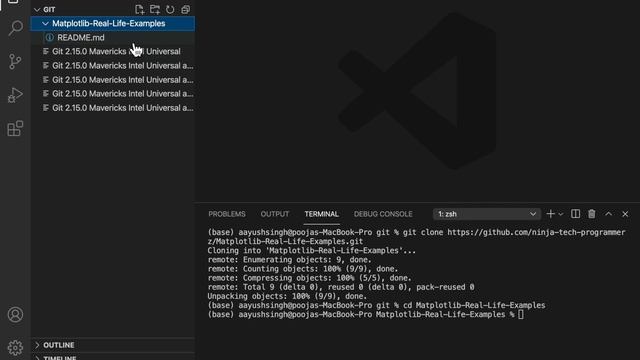This screenshot has width=640, height=360.
Task: Click the 'Unpacking objects: 100%' line
Action: point(287,296)
